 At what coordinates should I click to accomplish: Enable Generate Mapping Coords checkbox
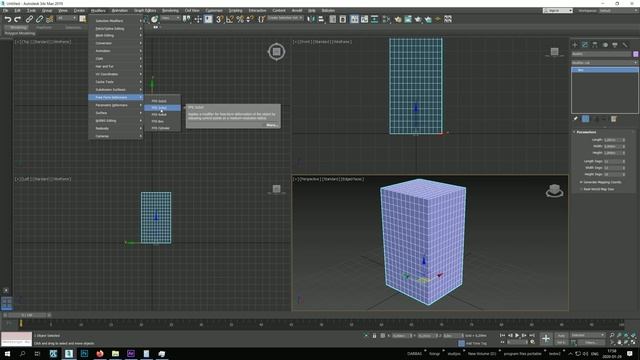[x=581, y=182]
